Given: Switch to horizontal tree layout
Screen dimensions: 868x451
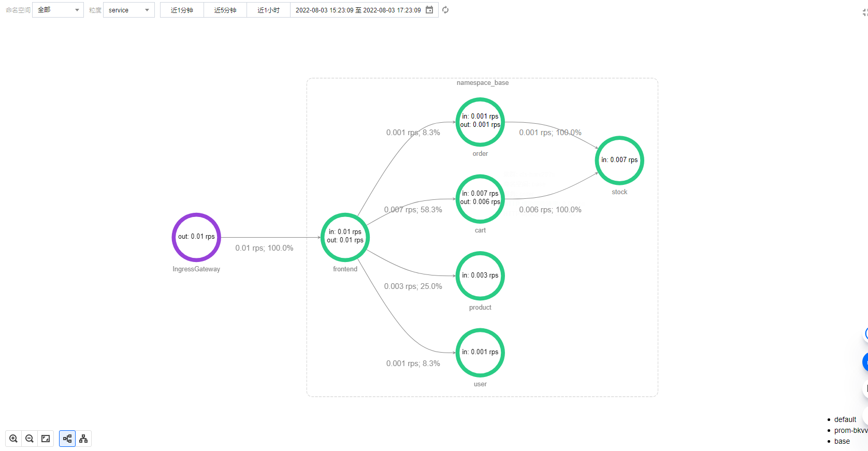Looking at the screenshot, I should click(x=67, y=439).
